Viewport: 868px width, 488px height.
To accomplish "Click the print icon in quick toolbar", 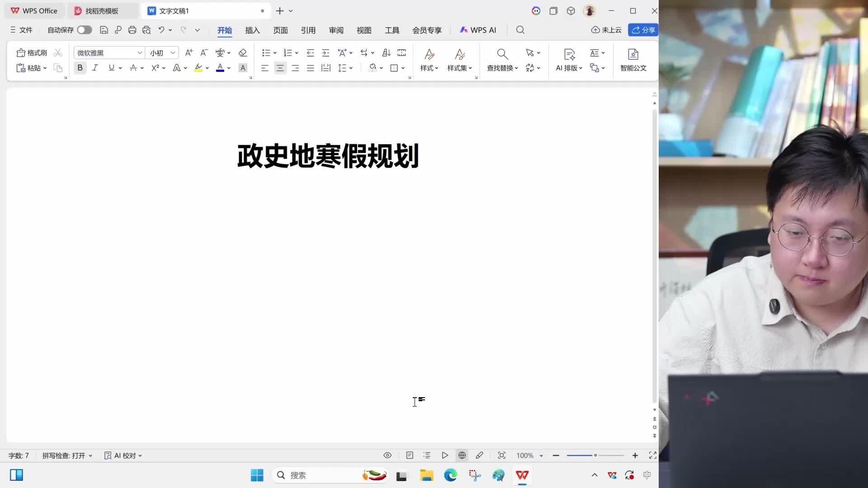I will 132,30.
